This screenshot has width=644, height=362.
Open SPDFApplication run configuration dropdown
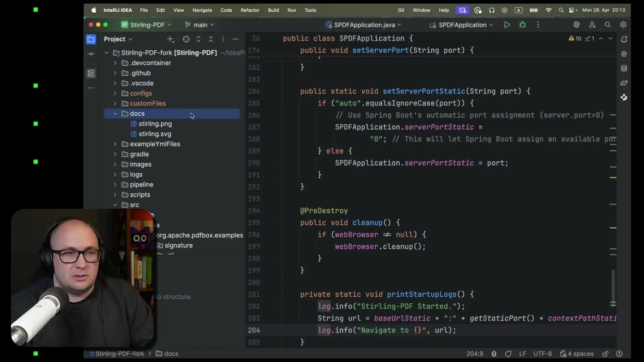[461, 25]
